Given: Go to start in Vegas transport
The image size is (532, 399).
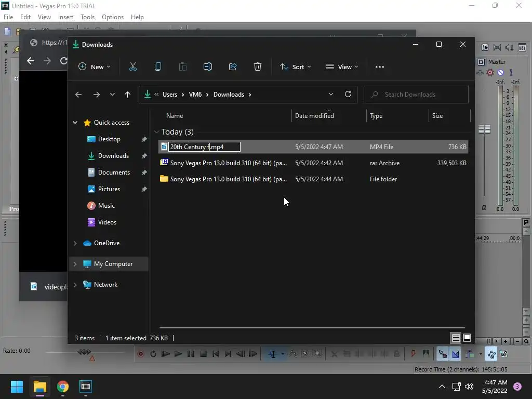Looking at the screenshot, I should (x=216, y=354).
